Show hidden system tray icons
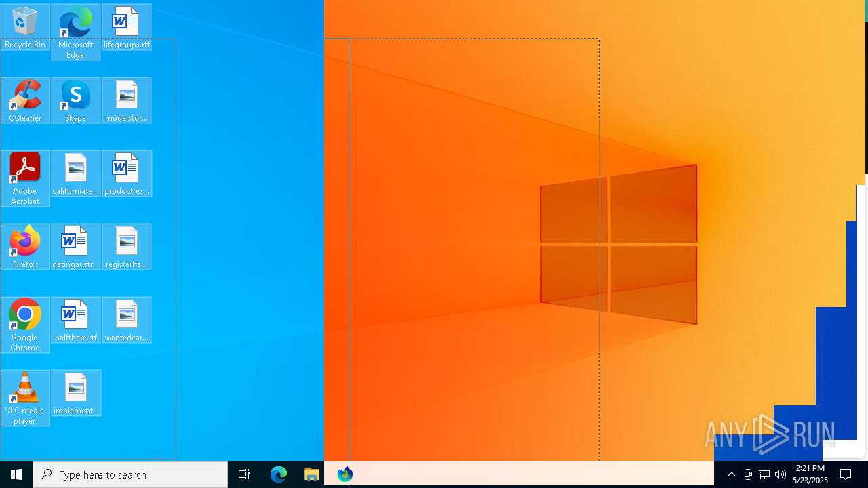The width and height of the screenshot is (868, 488). coord(732,474)
